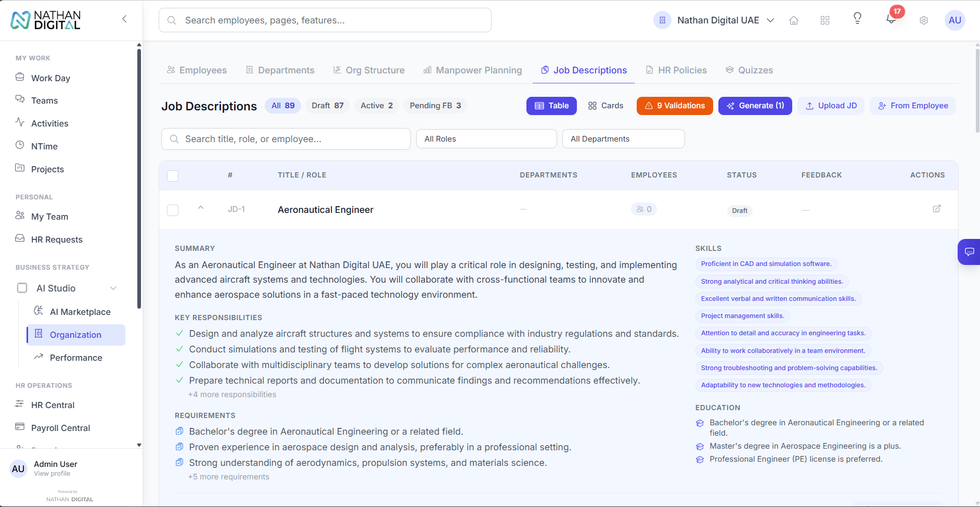Click the HR Requests inbox icon
Image resolution: width=980 pixels, height=507 pixels.
pos(20,238)
